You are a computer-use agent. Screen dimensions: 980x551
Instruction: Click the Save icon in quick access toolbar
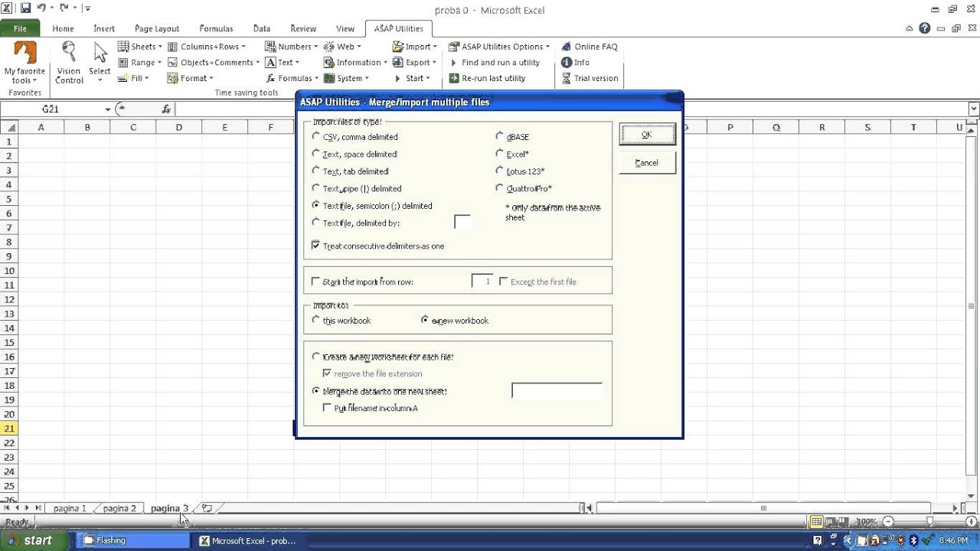tap(25, 8)
